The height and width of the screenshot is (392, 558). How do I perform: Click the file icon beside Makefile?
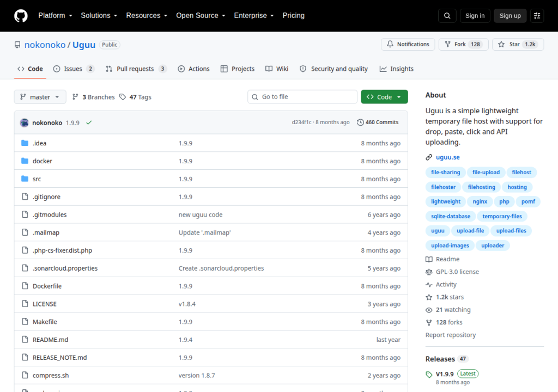point(25,321)
